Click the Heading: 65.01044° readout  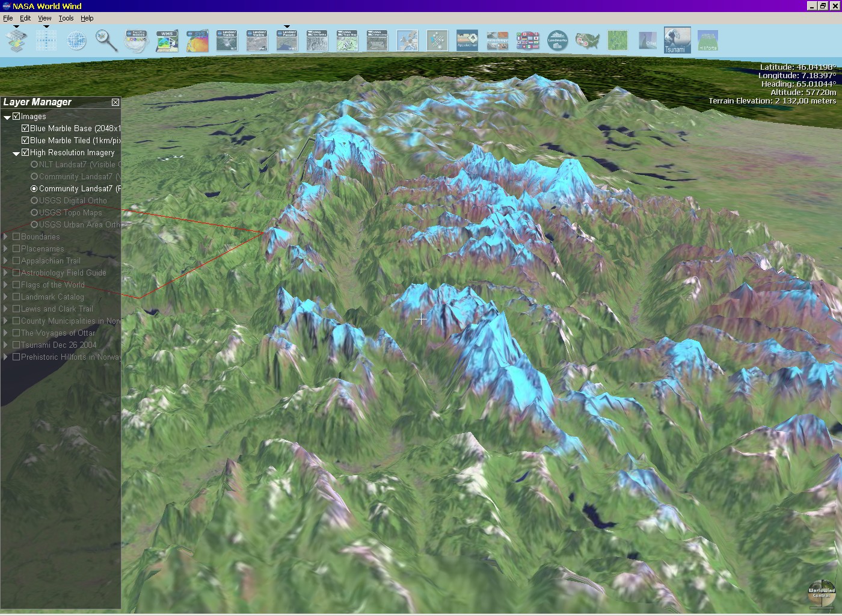798,84
